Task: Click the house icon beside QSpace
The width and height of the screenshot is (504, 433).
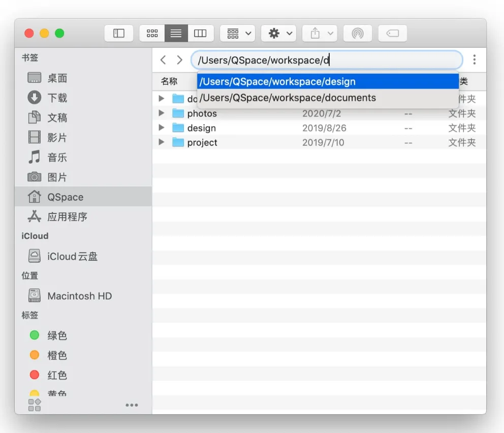Action: [35, 196]
